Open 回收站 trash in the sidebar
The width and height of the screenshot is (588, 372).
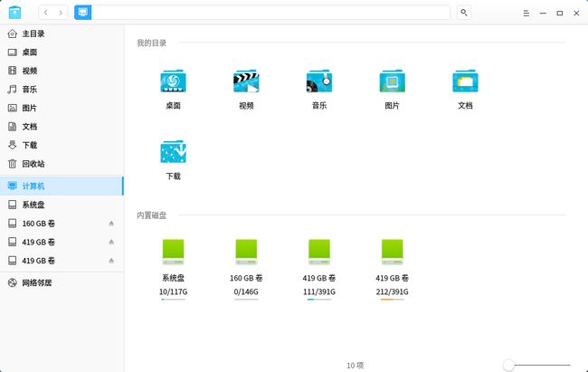coord(62,164)
